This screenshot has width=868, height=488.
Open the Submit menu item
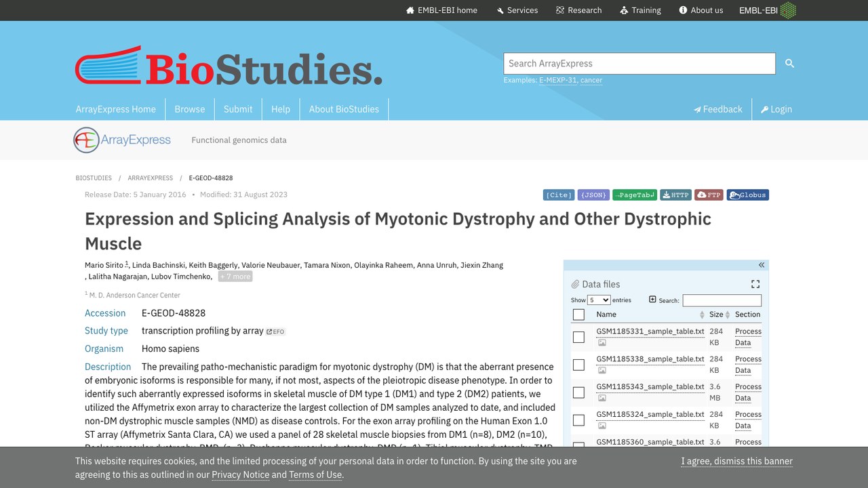click(x=238, y=109)
